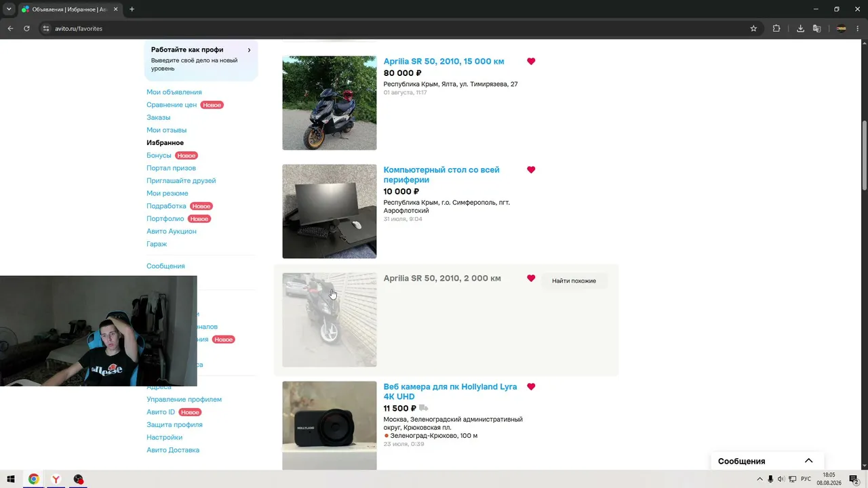The width and height of the screenshot is (868, 488).
Task: Open Бонусы in sidebar
Action: click(159, 155)
